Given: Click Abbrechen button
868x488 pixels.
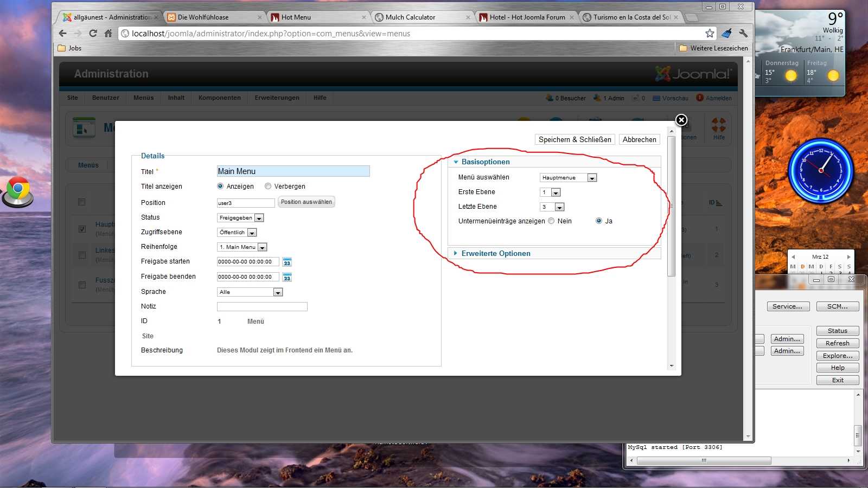Looking at the screenshot, I should (640, 139).
